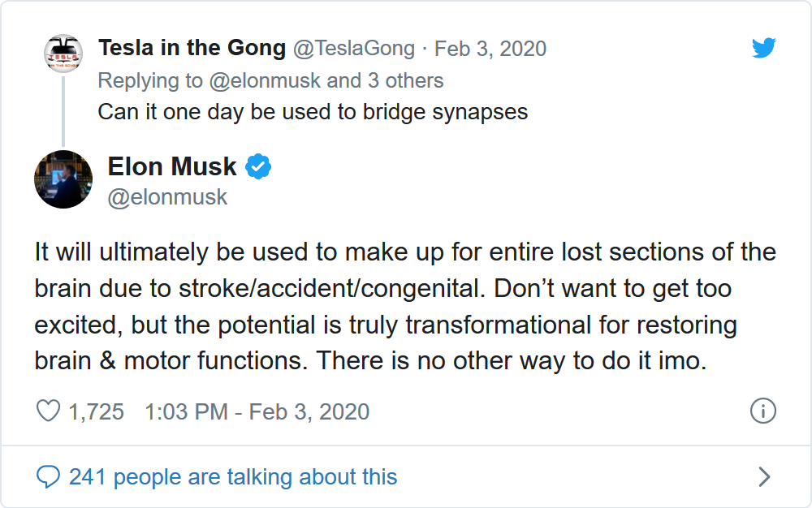Open Tesla in the Gong's avatar

(x=63, y=54)
